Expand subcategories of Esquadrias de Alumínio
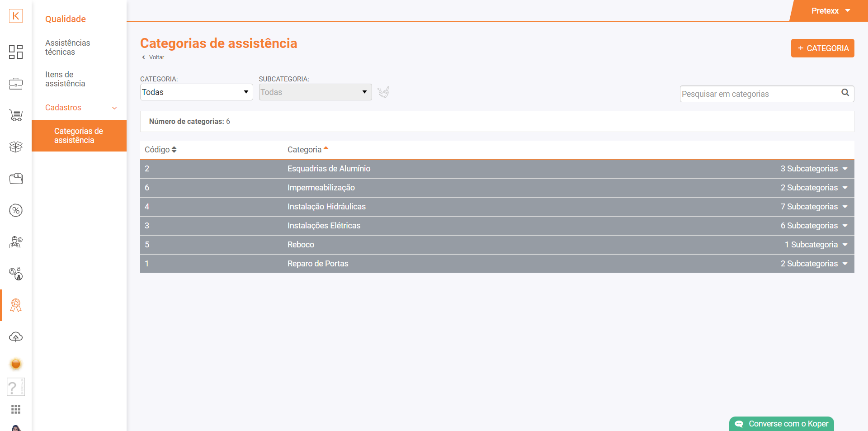This screenshot has width=868, height=431. coord(814,169)
